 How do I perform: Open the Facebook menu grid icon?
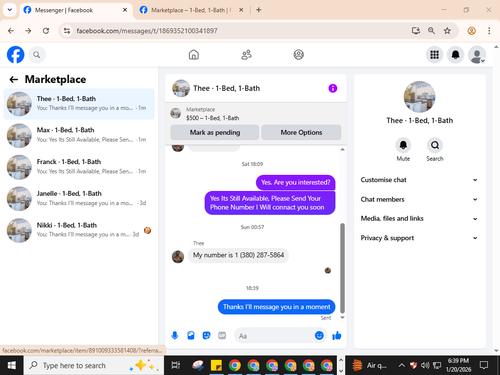point(434,55)
